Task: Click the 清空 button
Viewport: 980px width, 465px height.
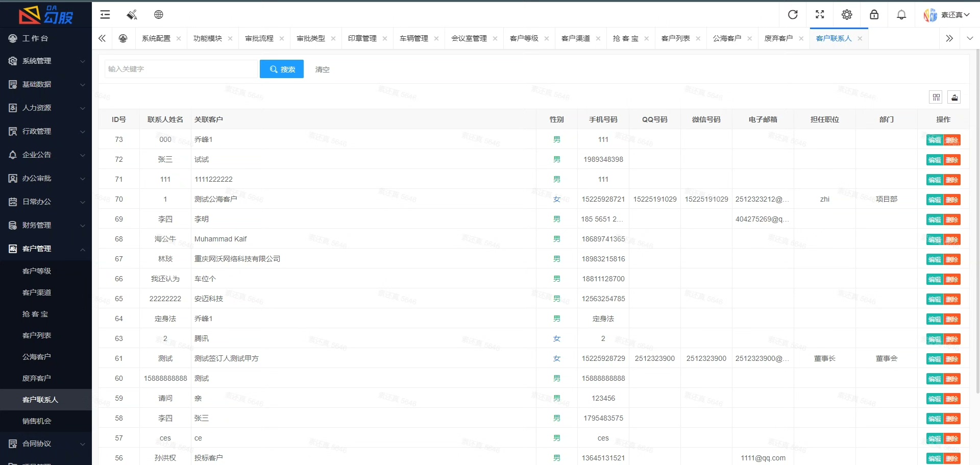Action: pos(322,69)
